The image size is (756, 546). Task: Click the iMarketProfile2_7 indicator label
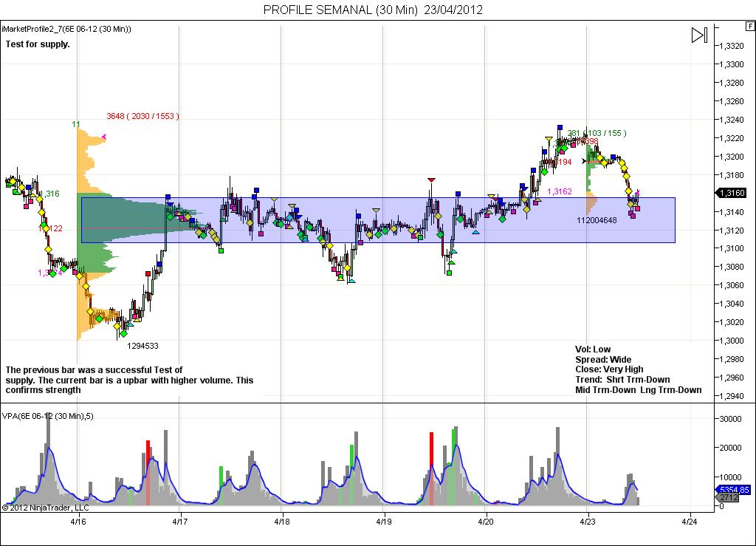(66, 29)
